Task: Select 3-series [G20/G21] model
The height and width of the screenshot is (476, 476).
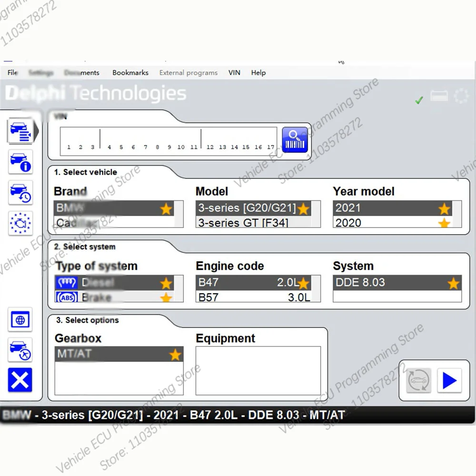Action: [x=253, y=208]
